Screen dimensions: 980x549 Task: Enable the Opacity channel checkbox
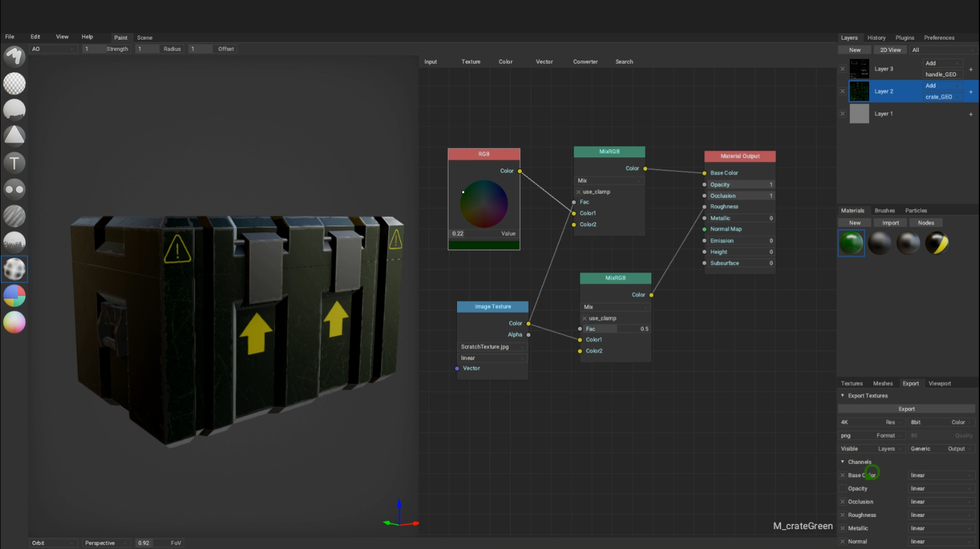(x=842, y=488)
